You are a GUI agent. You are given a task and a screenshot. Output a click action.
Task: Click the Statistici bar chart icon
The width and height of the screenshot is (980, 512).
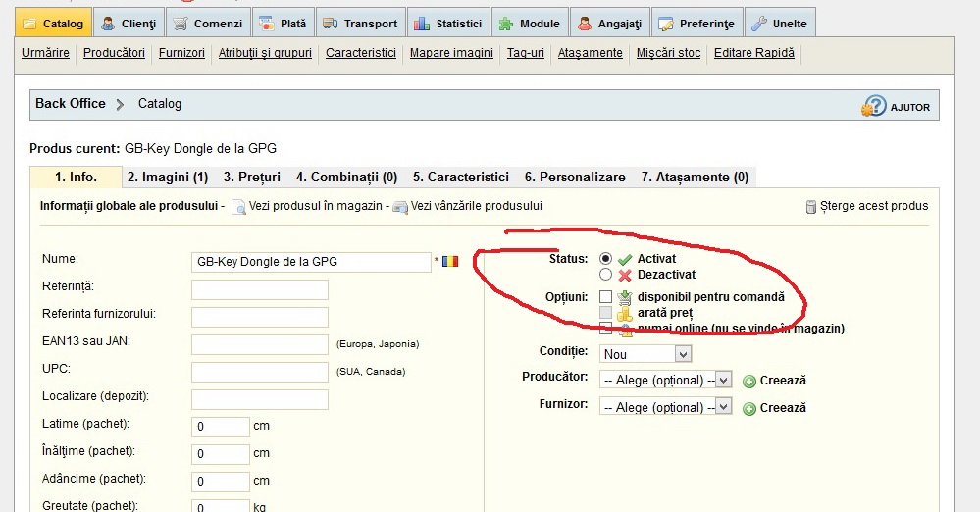[422, 24]
